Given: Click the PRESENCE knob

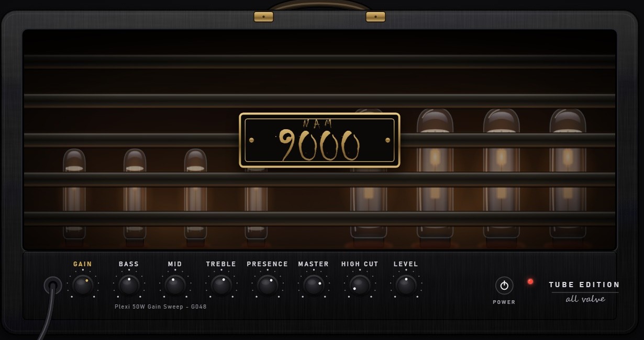Looking at the screenshot, I should (268, 285).
